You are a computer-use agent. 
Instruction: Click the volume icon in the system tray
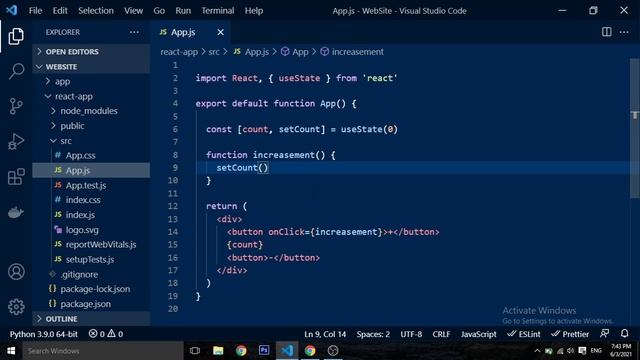[571, 351]
